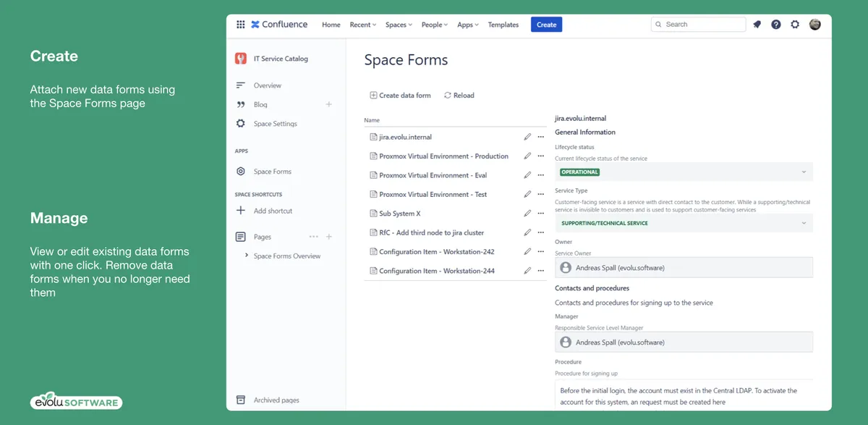
Task: Click the Search input field
Action: coord(698,25)
